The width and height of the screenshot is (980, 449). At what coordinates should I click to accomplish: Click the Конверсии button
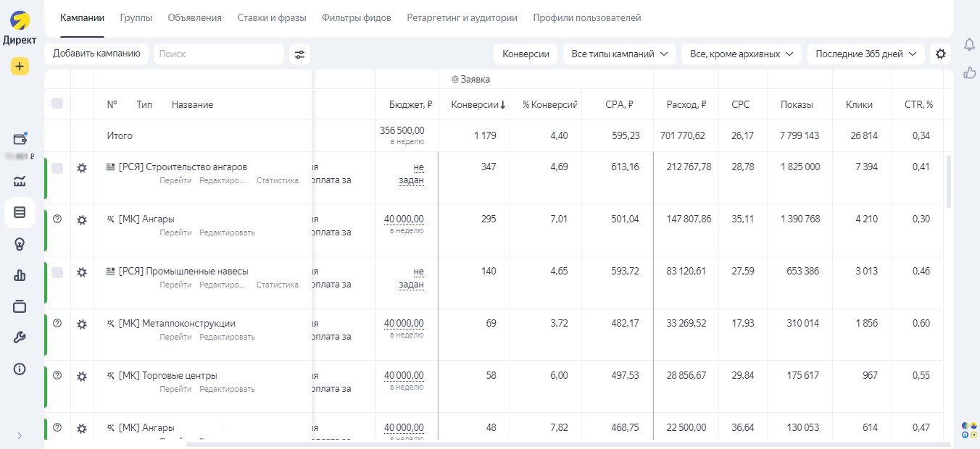point(526,54)
